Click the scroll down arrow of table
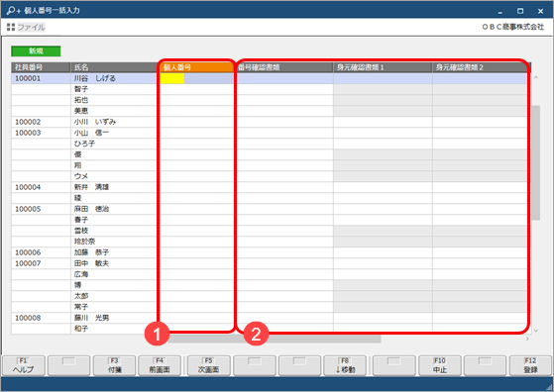This screenshot has height=392, width=554. tap(535, 331)
